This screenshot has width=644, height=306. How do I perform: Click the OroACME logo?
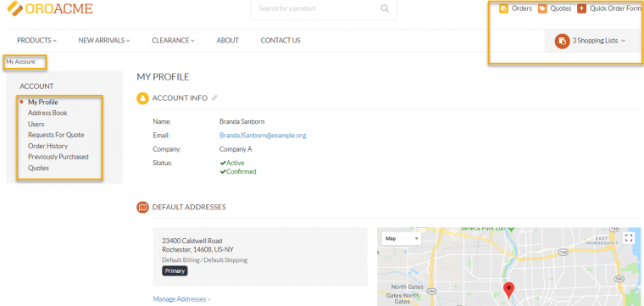point(50,8)
